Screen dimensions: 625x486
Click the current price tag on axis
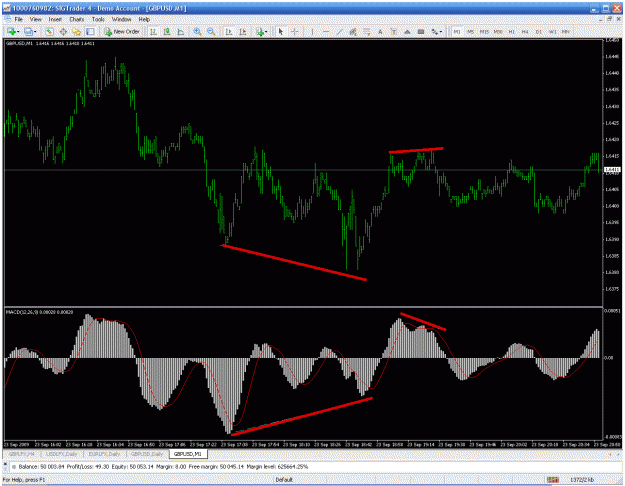[611, 170]
